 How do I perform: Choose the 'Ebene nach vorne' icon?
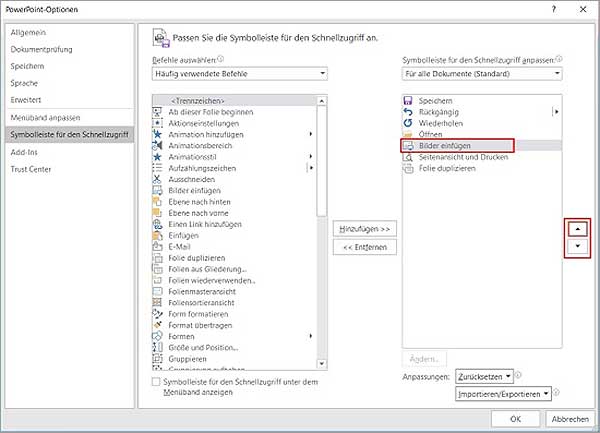(157, 213)
